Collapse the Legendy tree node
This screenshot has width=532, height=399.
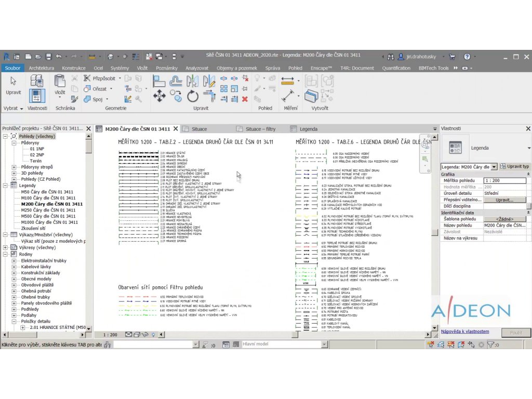[x=5, y=185]
